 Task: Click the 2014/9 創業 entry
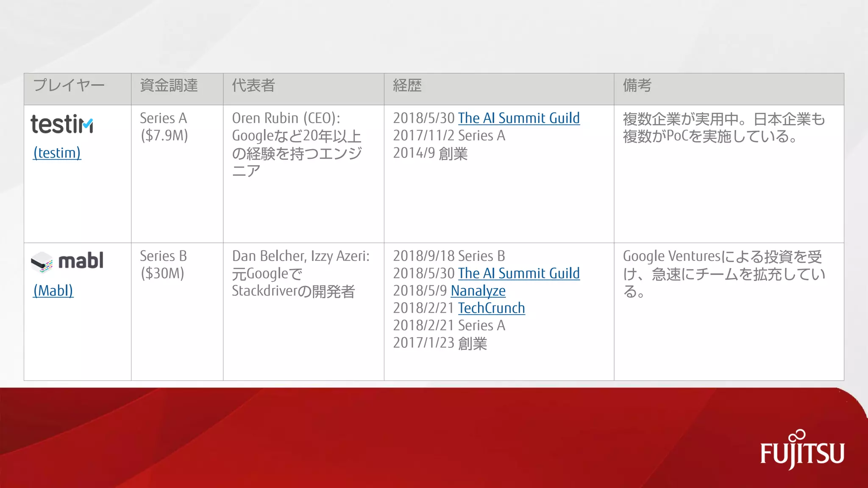430,153
